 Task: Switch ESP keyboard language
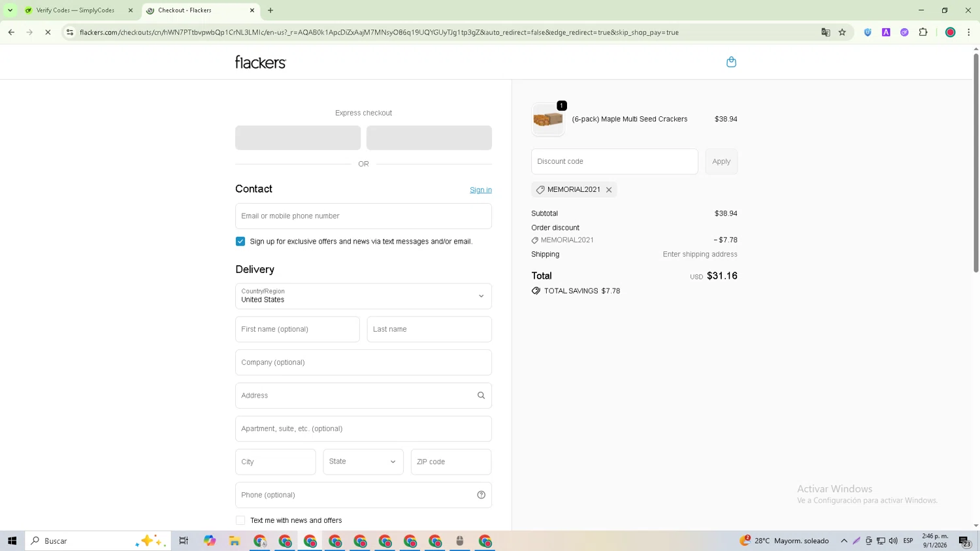tap(908, 541)
